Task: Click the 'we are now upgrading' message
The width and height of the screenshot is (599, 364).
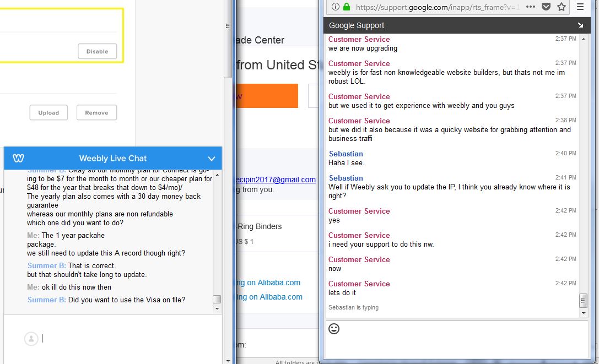Action: [363, 48]
